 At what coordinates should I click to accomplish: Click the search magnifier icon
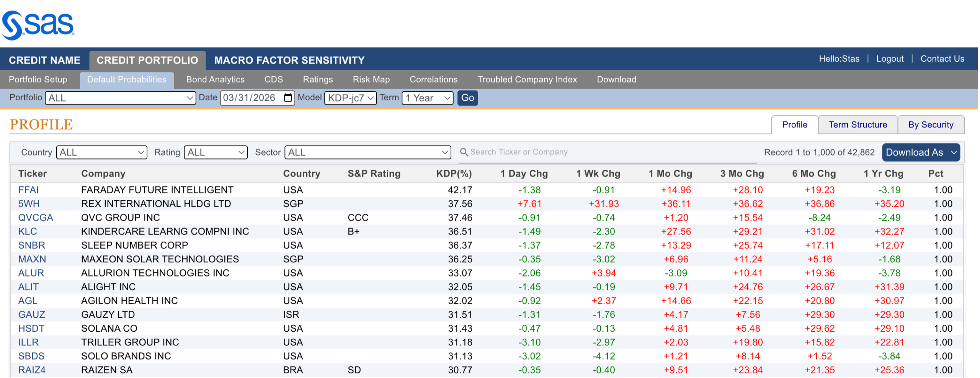[x=464, y=152]
